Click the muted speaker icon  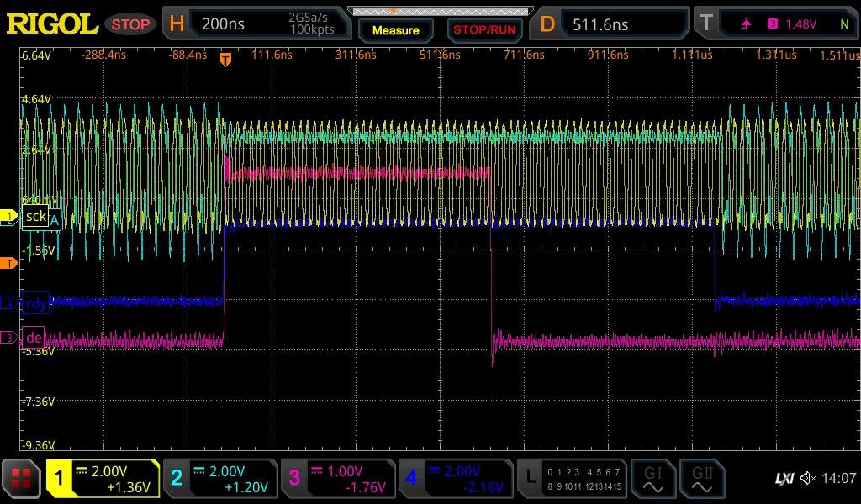point(808,478)
